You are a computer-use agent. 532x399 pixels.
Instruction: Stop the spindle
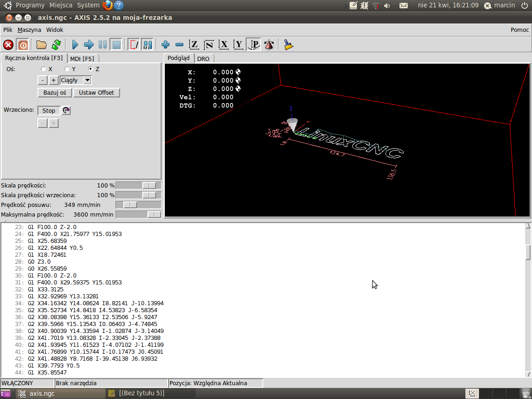click(x=48, y=111)
